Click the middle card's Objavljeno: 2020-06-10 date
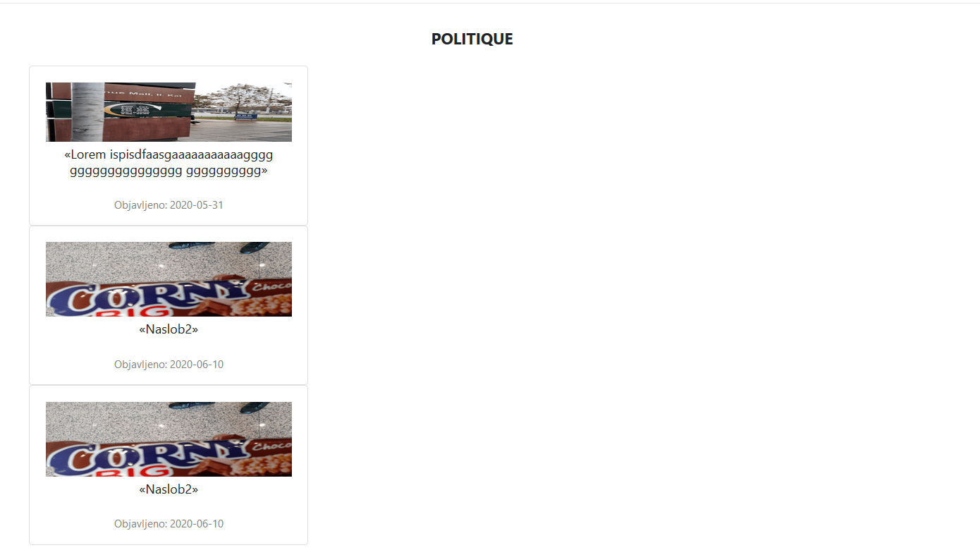This screenshot has height=550, width=980. pos(169,365)
